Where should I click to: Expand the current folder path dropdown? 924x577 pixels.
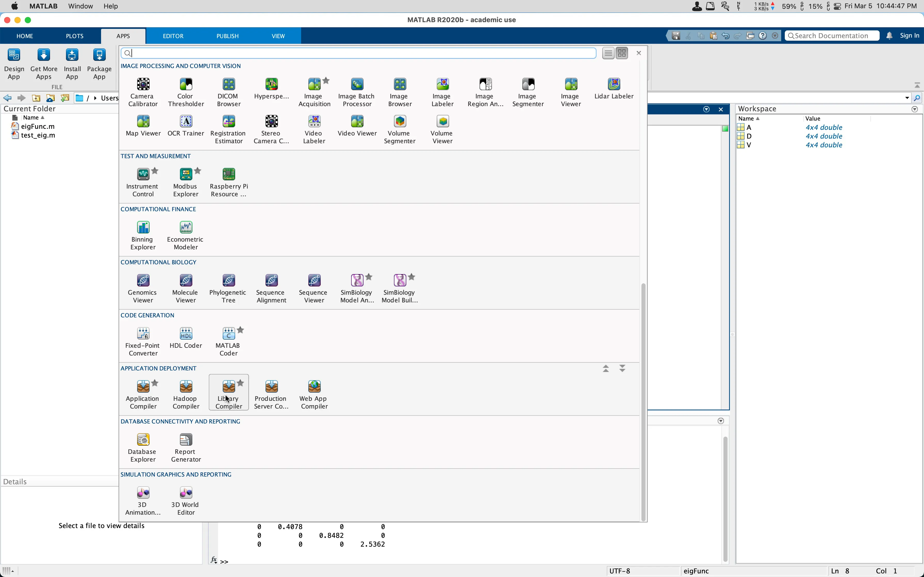tap(907, 98)
